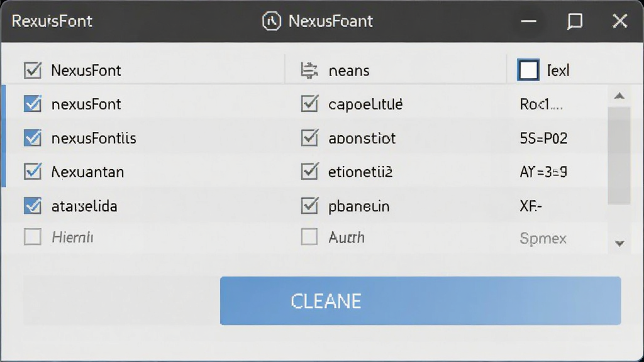644x362 pixels.
Task: Close the NexusFoant window
Action: pos(619,21)
